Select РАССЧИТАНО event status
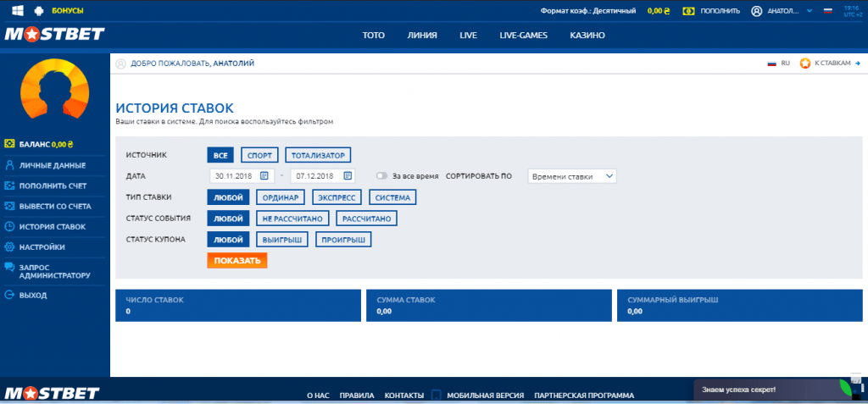Screen dimensions: 868x404 [366, 219]
